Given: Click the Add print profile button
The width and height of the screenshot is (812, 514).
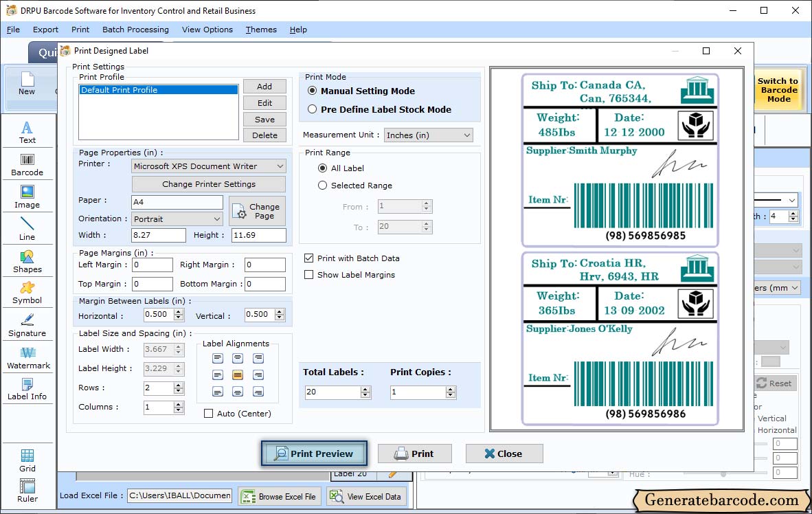Looking at the screenshot, I should [264, 87].
